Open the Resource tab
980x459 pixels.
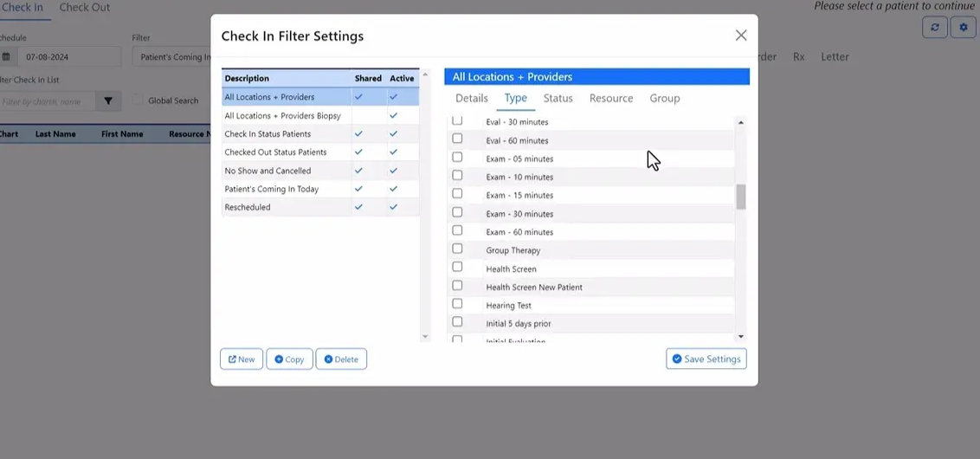tap(610, 99)
